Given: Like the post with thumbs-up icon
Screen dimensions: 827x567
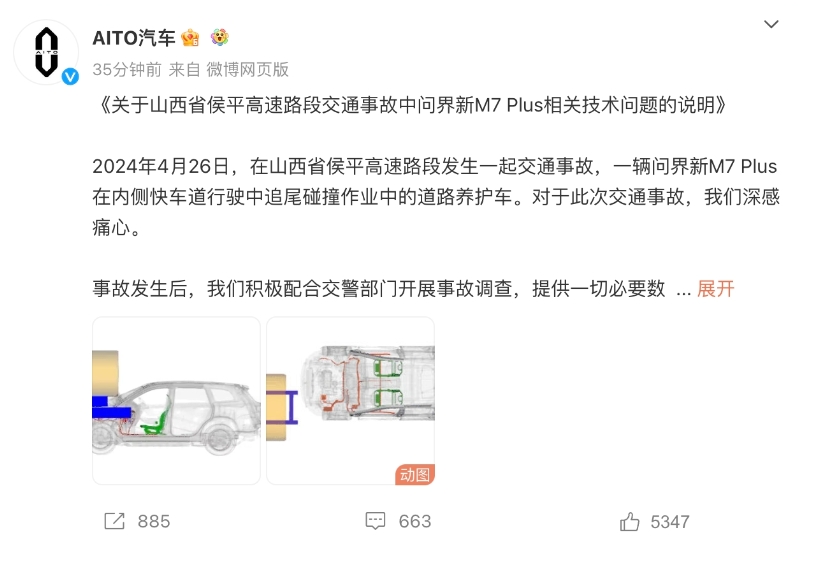Looking at the screenshot, I should coord(629,522).
